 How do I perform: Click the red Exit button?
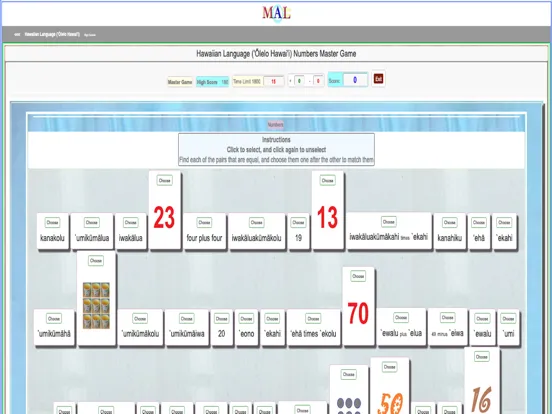[378, 79]
